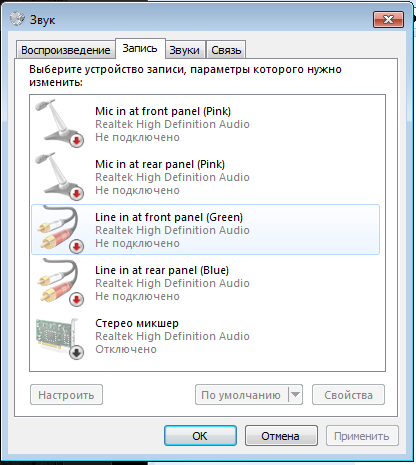
Task: Open Свойства for the selected device
Action: [348, 395]
